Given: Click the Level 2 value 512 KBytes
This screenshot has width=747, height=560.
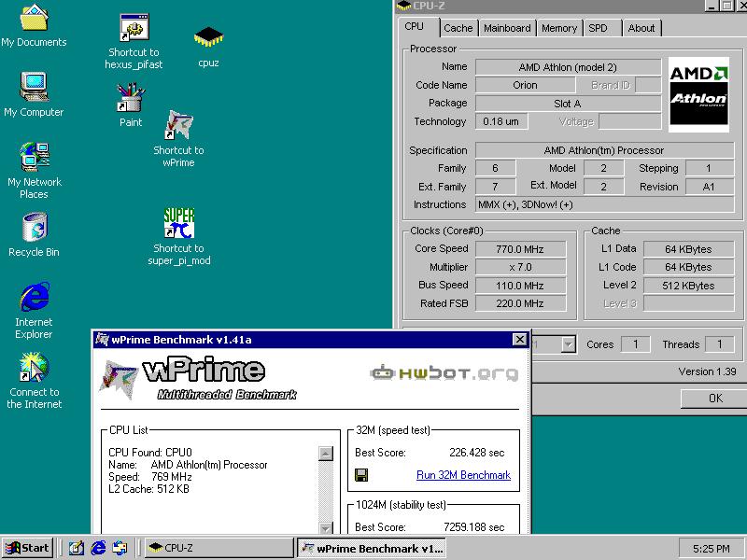Looking at the screenshot, I should pos(688,286).
